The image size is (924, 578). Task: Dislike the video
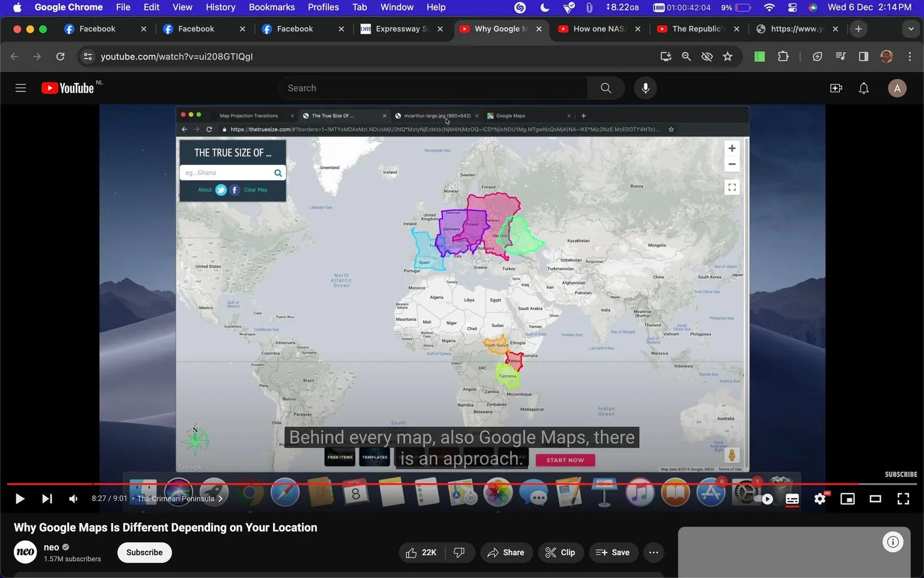click(460, 552)
